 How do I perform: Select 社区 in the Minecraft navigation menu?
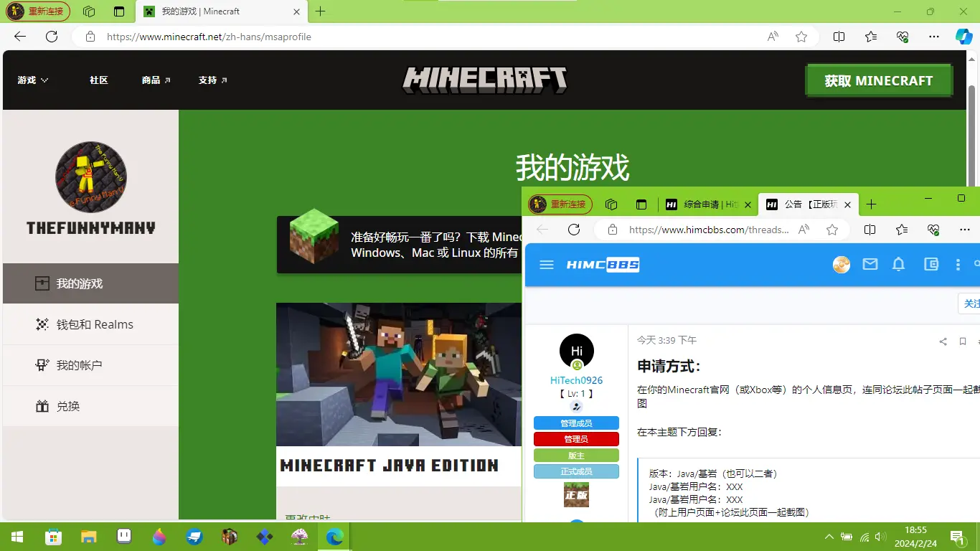pyautogui.click(x=98, y=80)
